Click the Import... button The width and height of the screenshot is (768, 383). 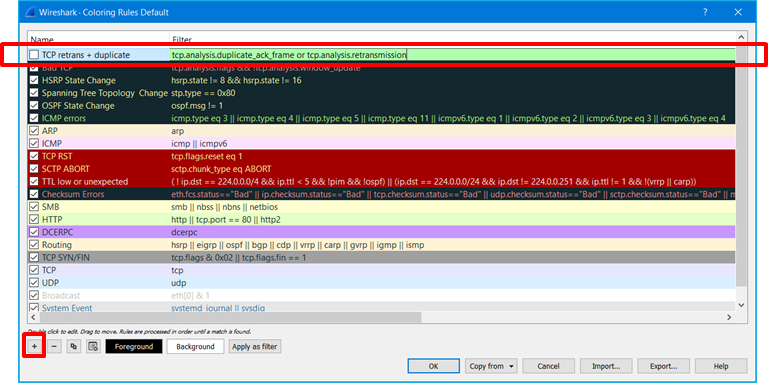tap(606, 366)
